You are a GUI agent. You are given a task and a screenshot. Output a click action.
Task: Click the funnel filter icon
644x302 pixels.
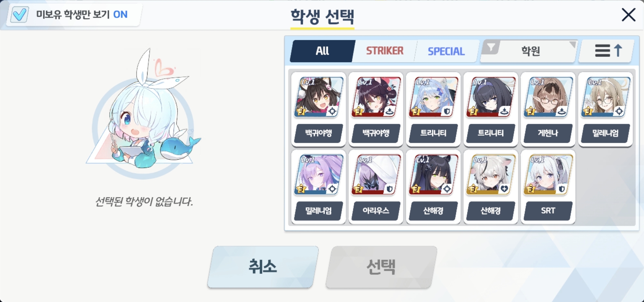click(x=491, y=48)
